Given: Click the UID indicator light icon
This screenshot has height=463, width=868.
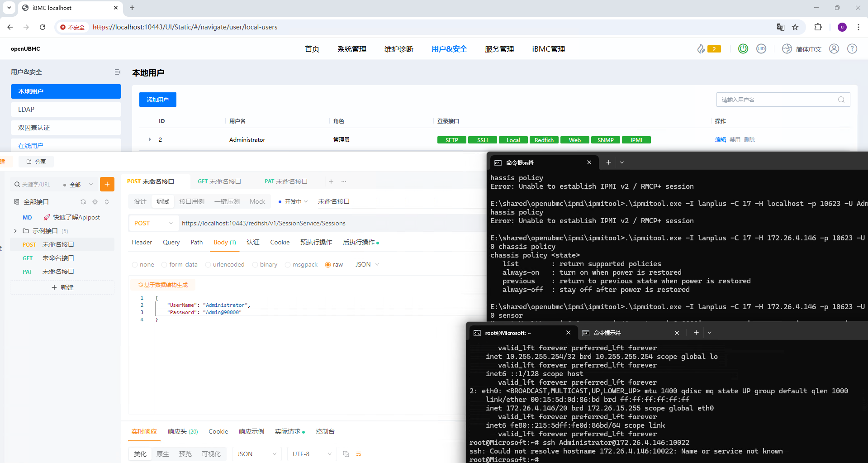Looking at the screenshot, I should coord(761,49).
